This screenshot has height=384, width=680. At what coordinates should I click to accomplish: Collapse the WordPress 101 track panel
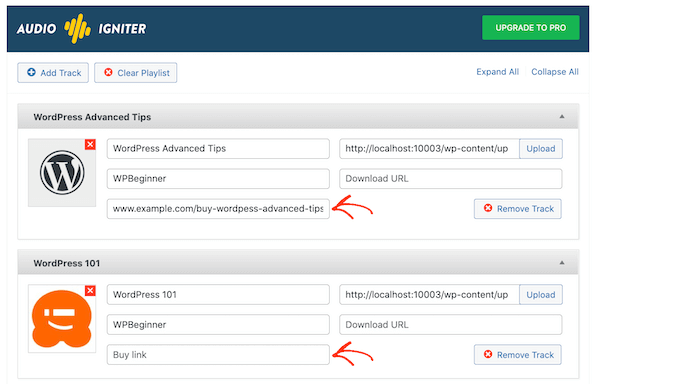[562, 263]
